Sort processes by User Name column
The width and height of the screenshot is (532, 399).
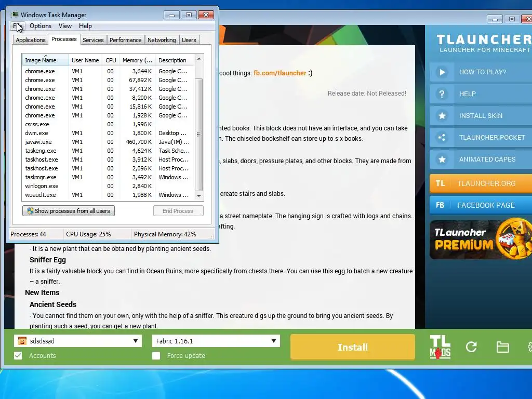tap(85, 60)
